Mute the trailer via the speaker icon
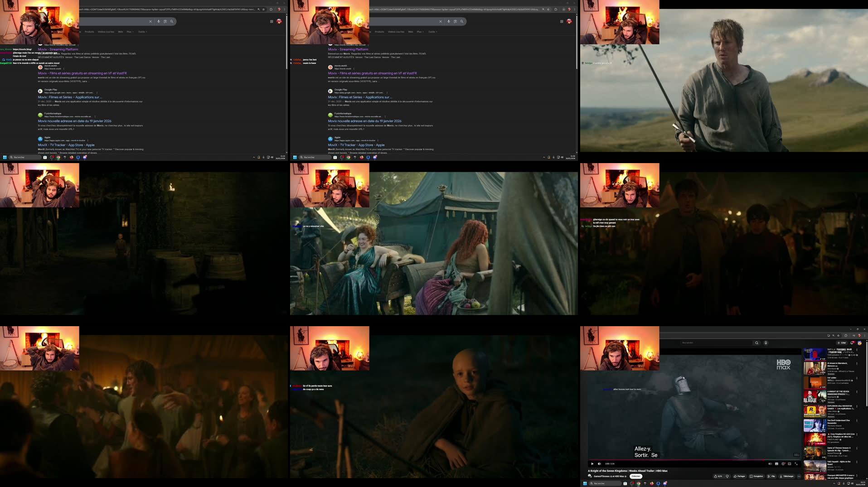Screen dimensions: 868x487 click(x=600, y=464)
